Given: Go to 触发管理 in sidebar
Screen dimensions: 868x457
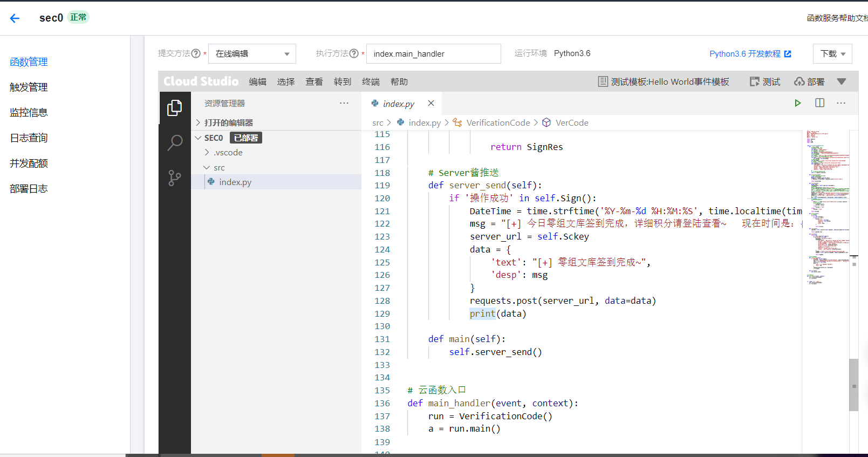Looking at the screenshot, I should pyautogui.click(x=29, y=87).
